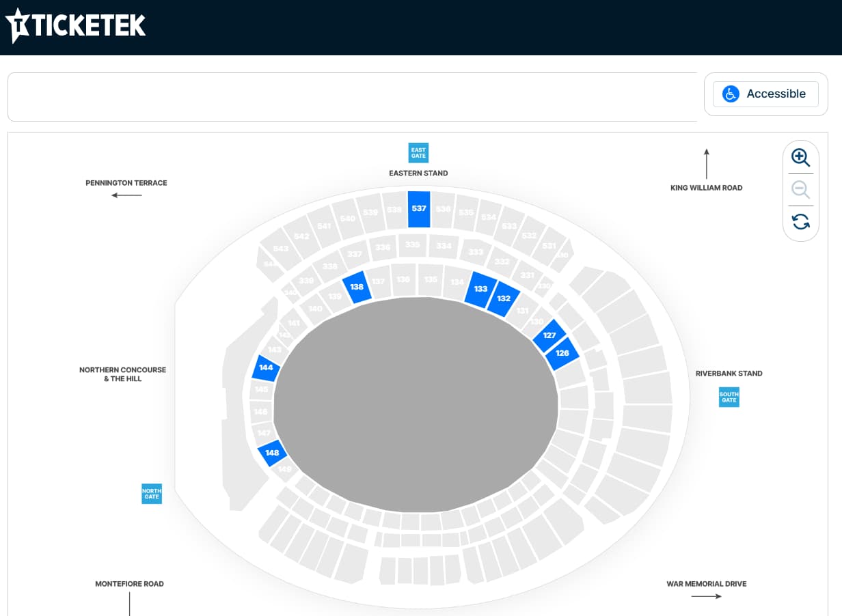Screen dimensions: 842x616
Task: Open section 138 seating details
Action: coord(357,287)
